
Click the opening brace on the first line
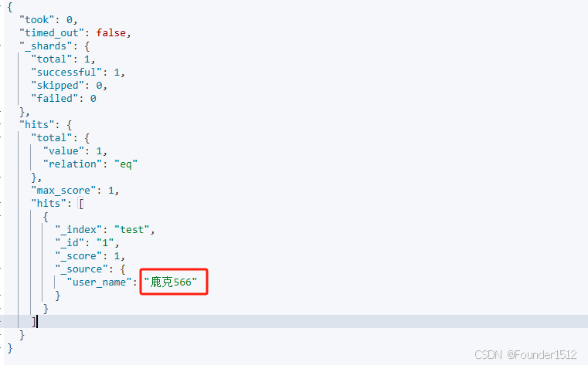pyautogui.click(x=10, y=7)
